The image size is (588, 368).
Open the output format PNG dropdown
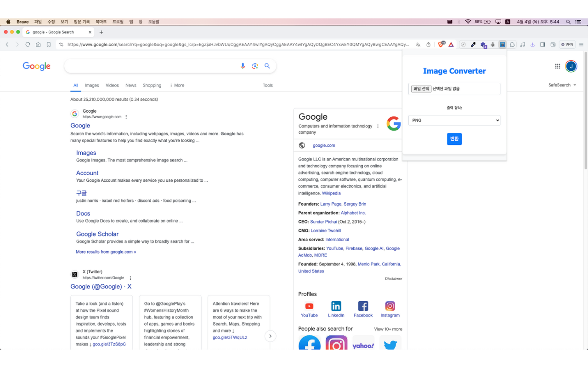coord(454,121)
